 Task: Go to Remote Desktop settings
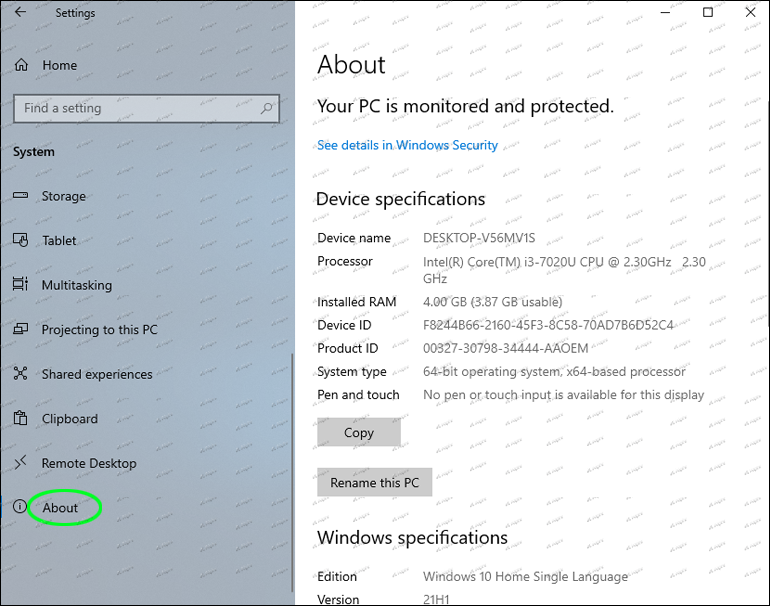click(89, 463)
